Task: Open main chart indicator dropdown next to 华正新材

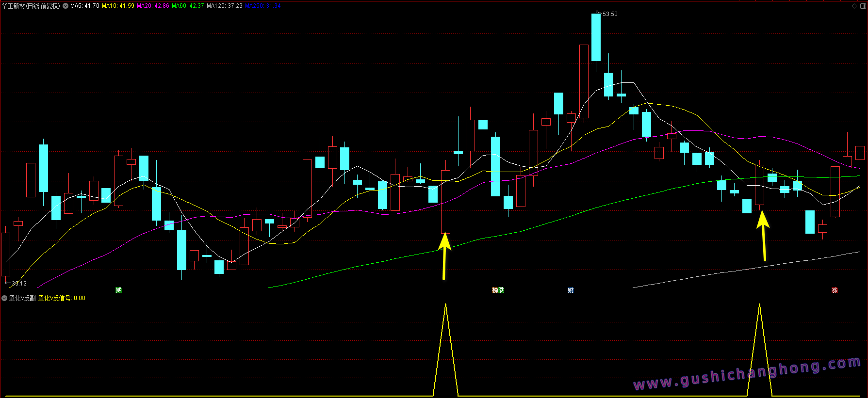Action: point(66,6)
